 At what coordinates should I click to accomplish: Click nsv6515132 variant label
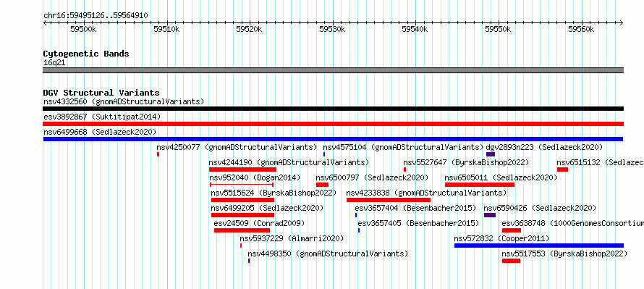pos(601,162)
